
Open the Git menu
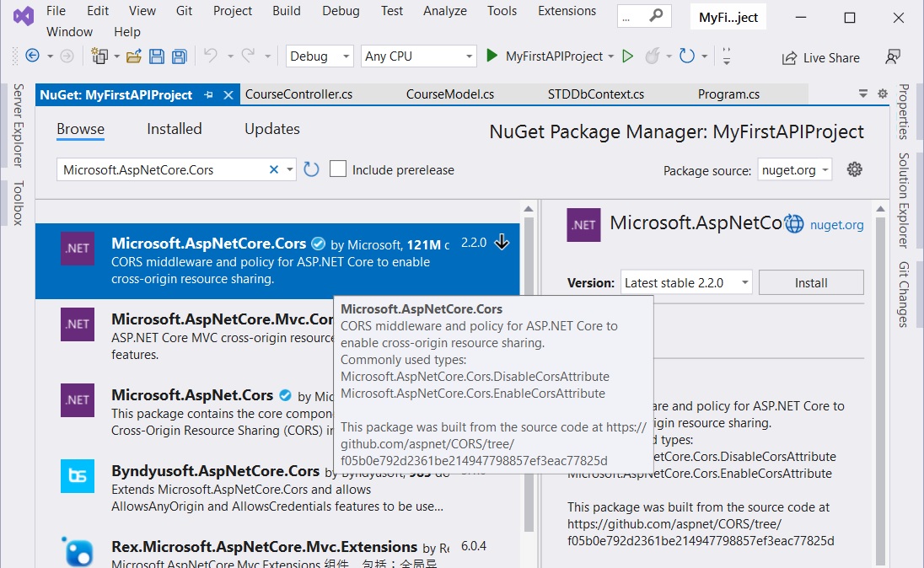point(184,11)
